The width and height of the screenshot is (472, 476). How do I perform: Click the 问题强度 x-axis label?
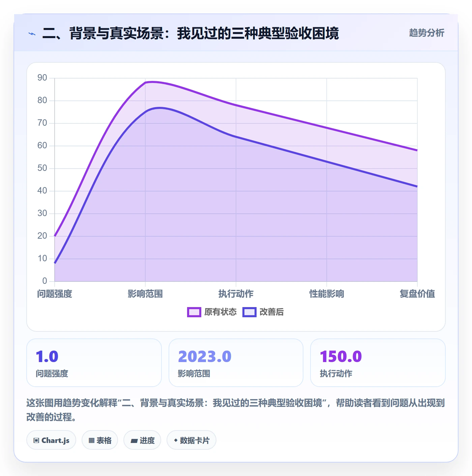[x=55, y=294]
